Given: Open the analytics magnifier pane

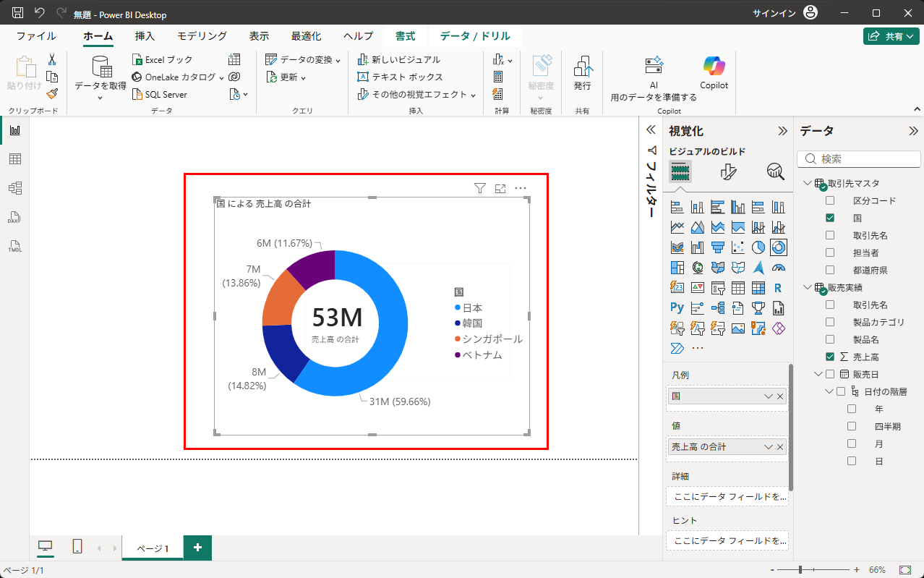Looking at the screenshot, I should (x=776, y=171).
